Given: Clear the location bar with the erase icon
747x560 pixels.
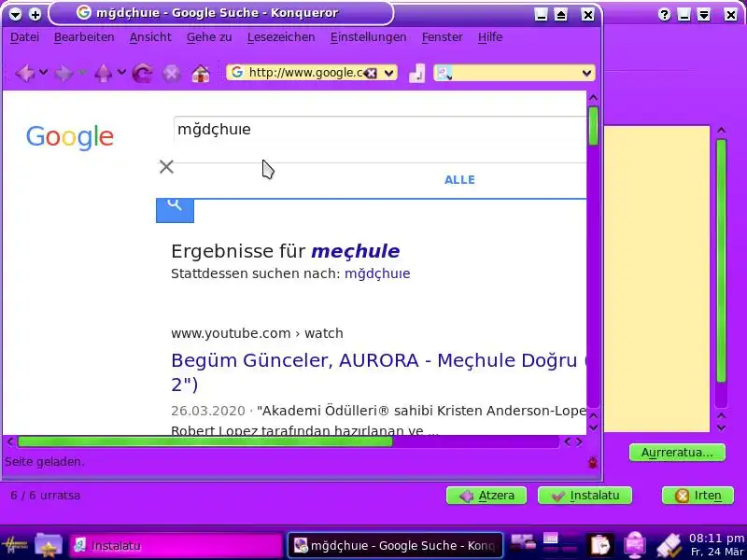Looking at the screenshot, I should (371, 73).
